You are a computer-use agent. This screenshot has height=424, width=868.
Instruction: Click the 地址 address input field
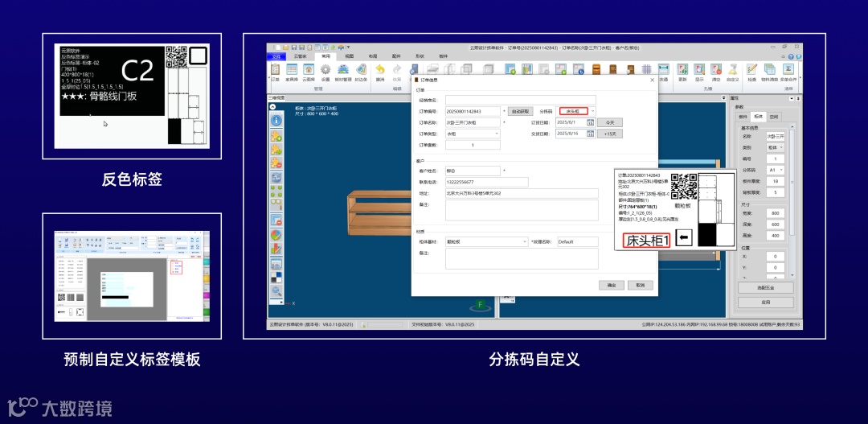[522, 193]
